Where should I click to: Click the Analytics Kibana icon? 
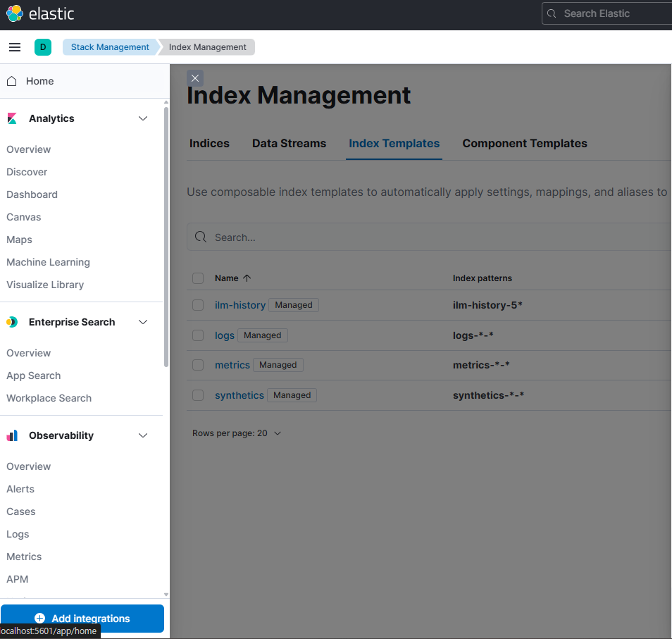[13, 118]
